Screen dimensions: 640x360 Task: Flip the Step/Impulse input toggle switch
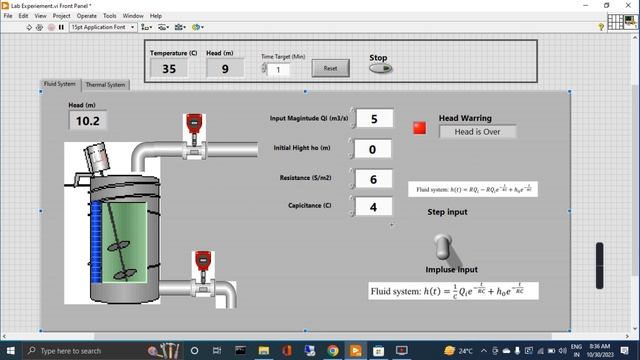point(442,247)
